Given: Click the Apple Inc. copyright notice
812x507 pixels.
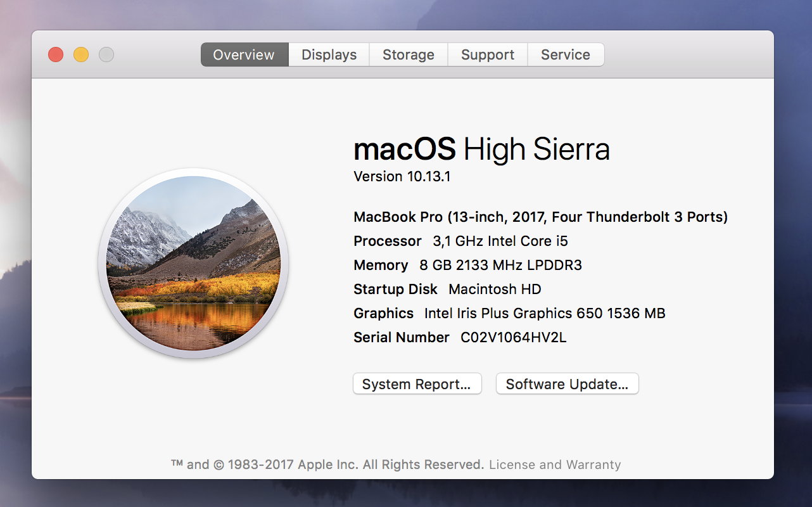Looking at the screenshot, I should click(327, 465).
